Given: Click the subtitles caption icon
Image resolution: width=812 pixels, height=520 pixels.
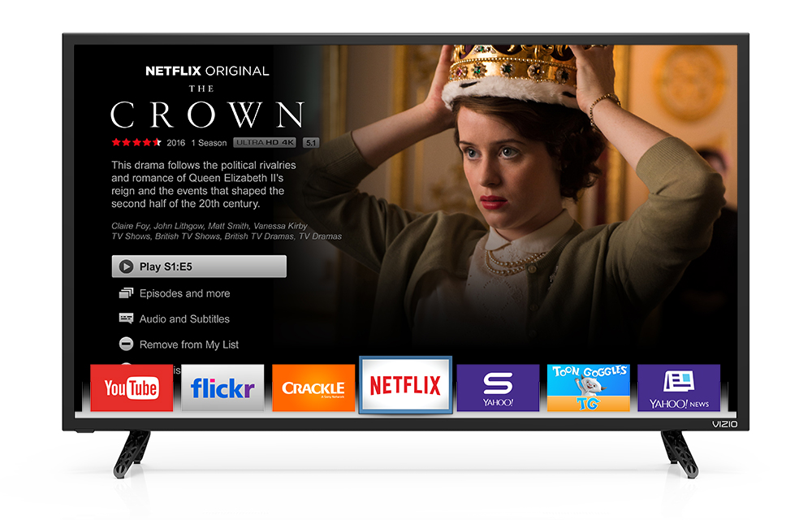Looking at the screenshot, I should tap(126, 318).
